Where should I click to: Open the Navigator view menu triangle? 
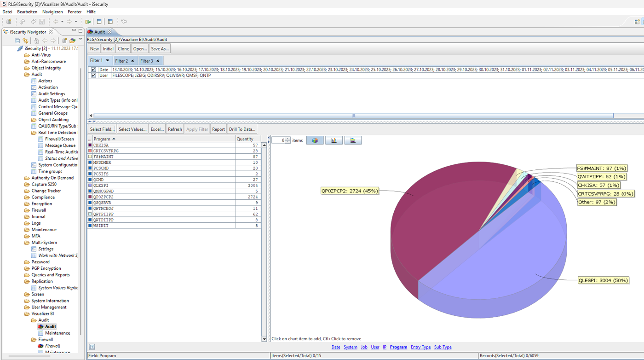pos(80,40)
